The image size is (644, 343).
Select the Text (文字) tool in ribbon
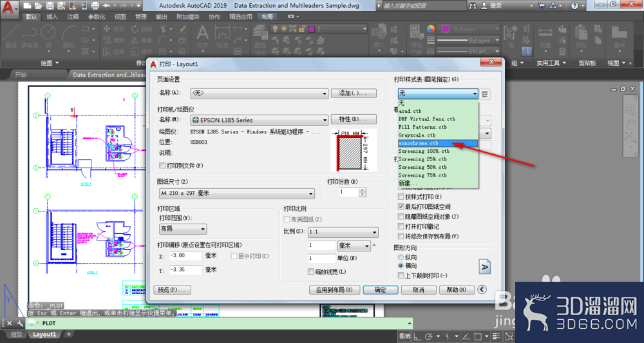pos(202,37)
